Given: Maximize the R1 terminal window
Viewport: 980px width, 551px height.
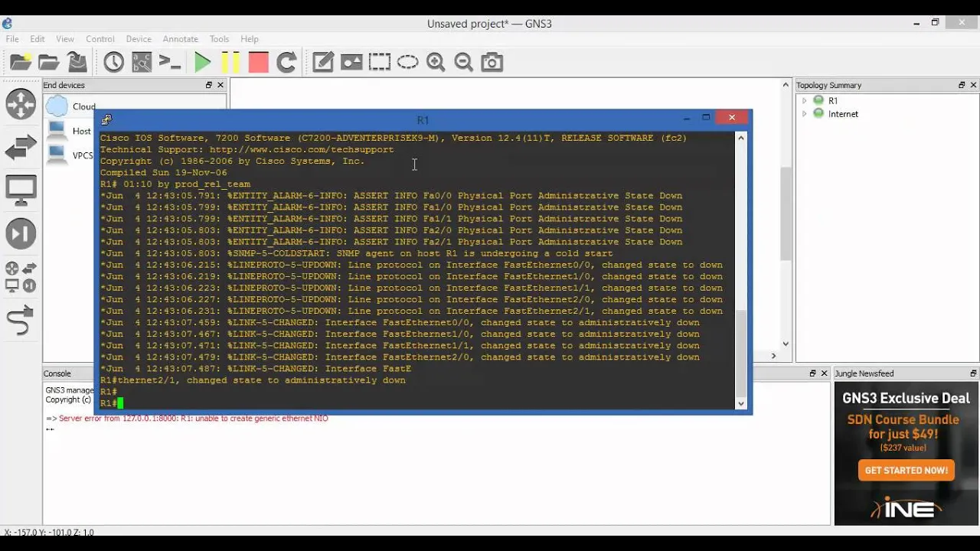Looking at the screenshot, I should pos(707,118).
